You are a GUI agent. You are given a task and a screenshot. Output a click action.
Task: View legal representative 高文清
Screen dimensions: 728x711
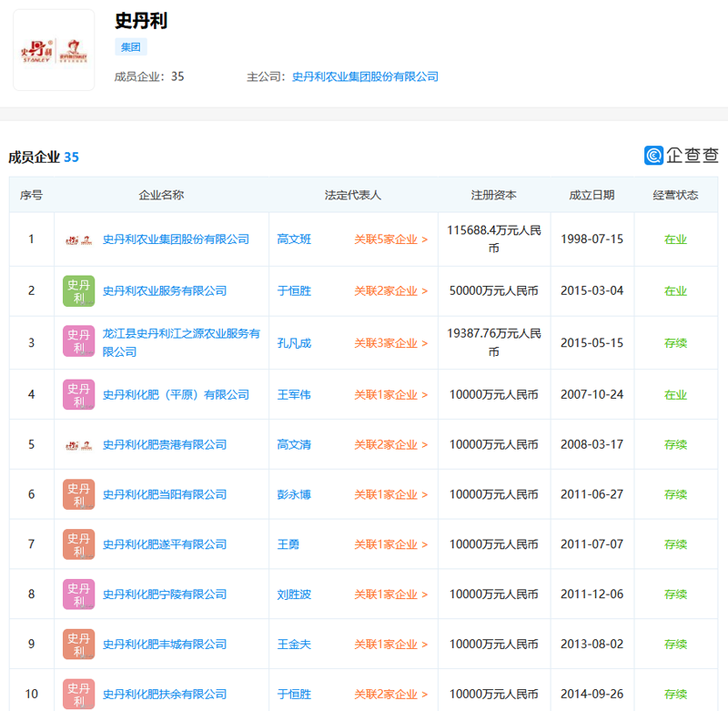coord(294,445)
